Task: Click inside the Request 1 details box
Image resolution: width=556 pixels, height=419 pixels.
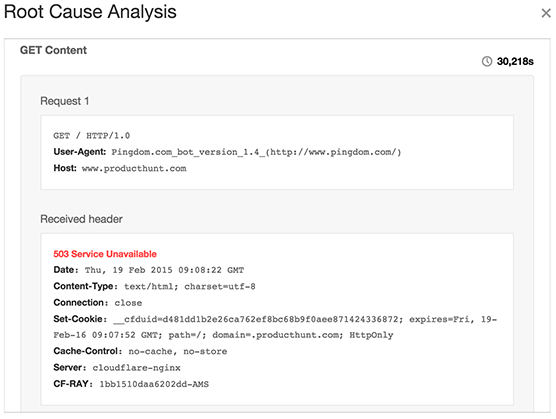Action: [277, 152]
